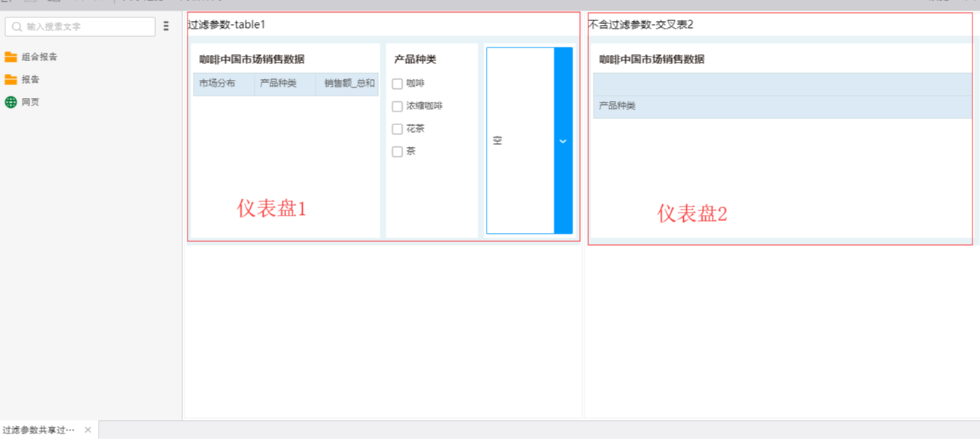Expand the blue dropdown arrow
Viewport: 980px width, 441px height.
(563, 141)
